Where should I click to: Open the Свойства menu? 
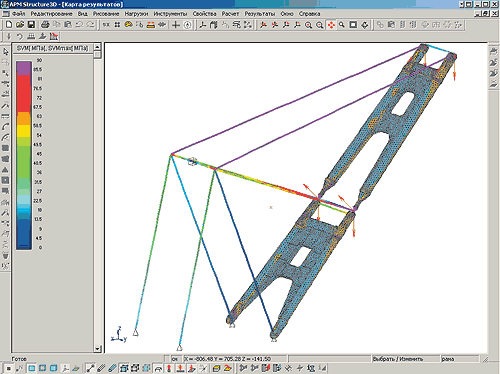205,14
